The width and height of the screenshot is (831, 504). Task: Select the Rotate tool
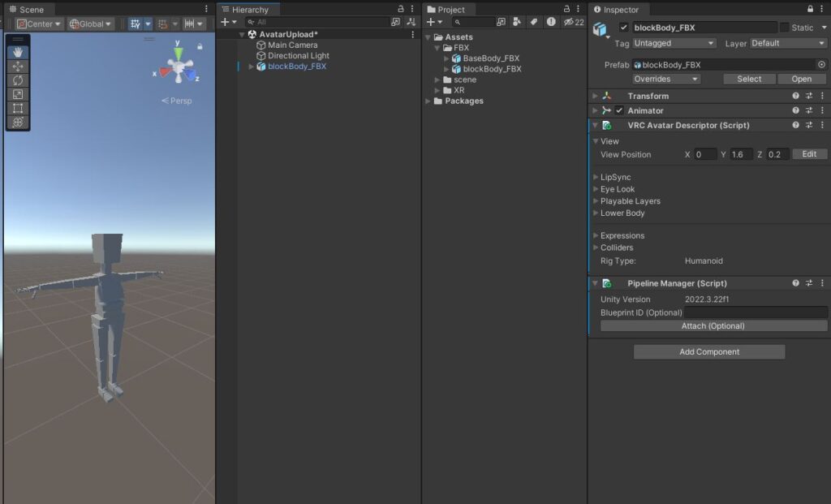click(18, 80)
